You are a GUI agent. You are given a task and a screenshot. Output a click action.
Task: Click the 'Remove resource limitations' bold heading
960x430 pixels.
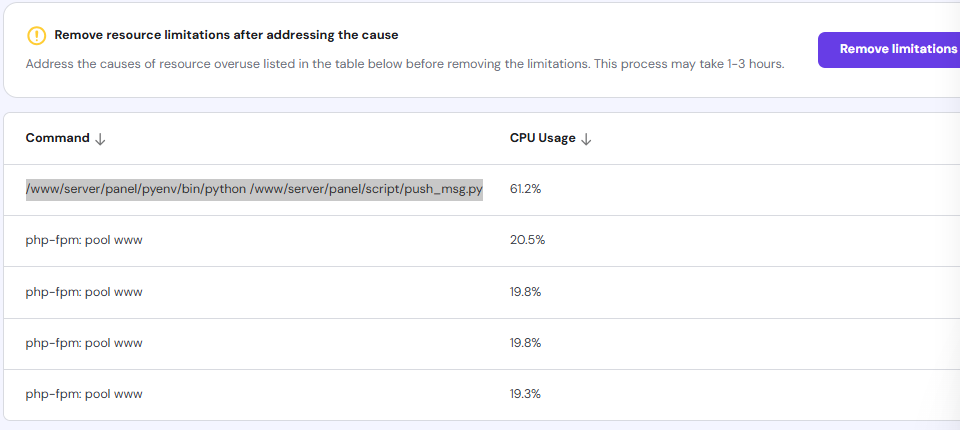click(226, 35)
